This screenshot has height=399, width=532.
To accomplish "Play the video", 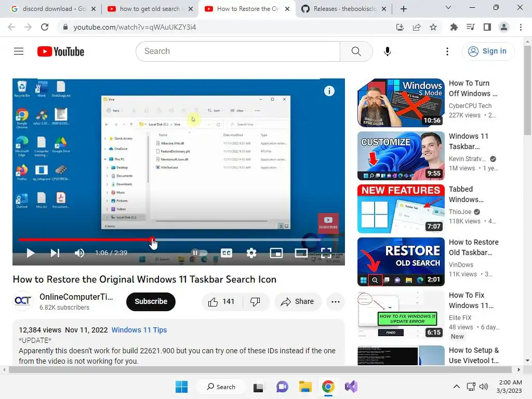I will click(x=31, y=253).
